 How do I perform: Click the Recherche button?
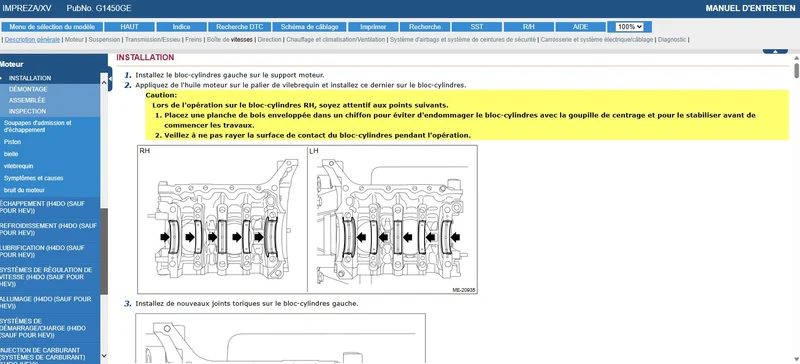click(x=425, y=27)
